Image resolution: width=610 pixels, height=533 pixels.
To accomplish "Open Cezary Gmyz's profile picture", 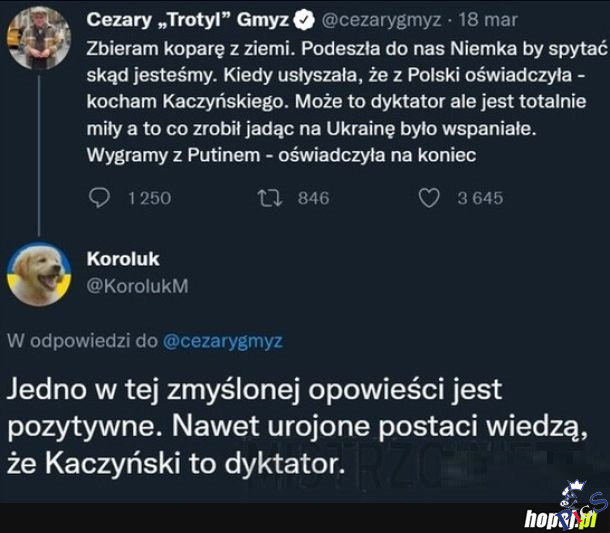I will 38,35.
